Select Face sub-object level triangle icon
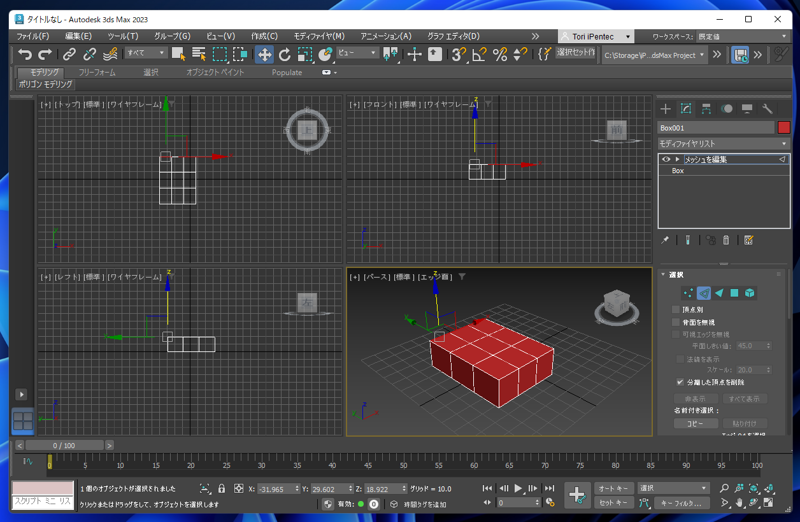Screen dimensions: 800x522 719,293
